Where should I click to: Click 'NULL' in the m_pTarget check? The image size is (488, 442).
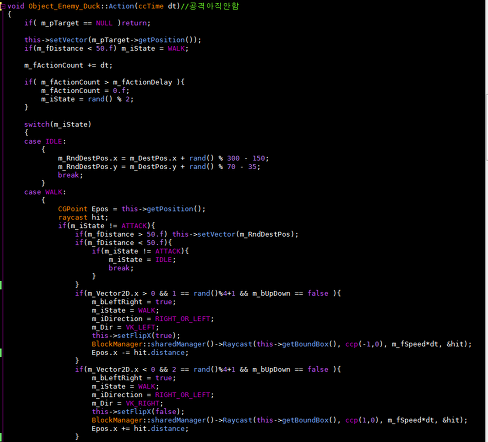(104, 23)
